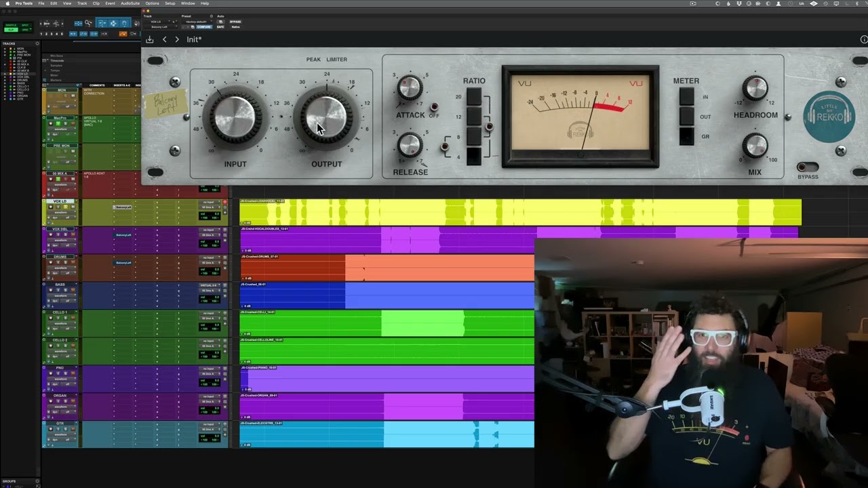Viewport: 868px width, 488px height.
Task: Toggle the Attack OFF switch
Action: coord(433,107)
